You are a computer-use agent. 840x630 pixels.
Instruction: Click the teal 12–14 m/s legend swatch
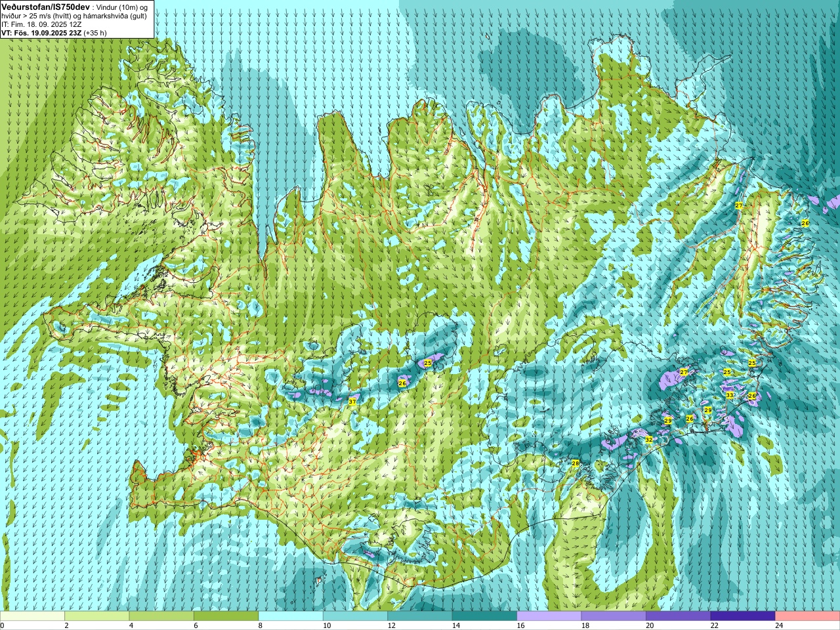tap(420, 616)
